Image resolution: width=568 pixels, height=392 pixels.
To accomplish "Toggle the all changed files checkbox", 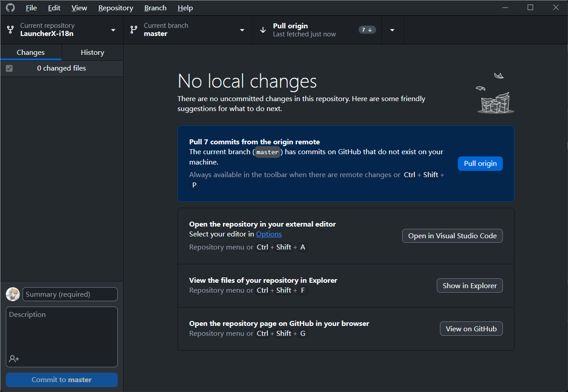I will [x=9, y=68].
